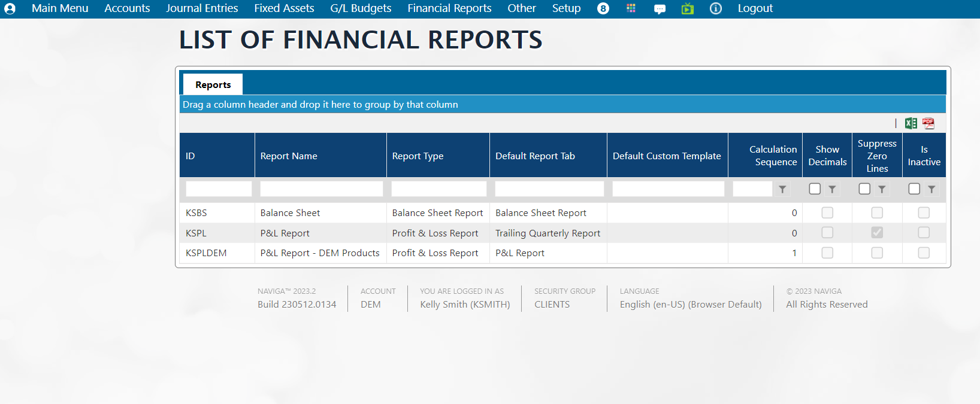Image resolution: width=980 pixels, height=404 pixels.
Task: Check the Show Decimals filter checkbox
Action: point(815,189)
